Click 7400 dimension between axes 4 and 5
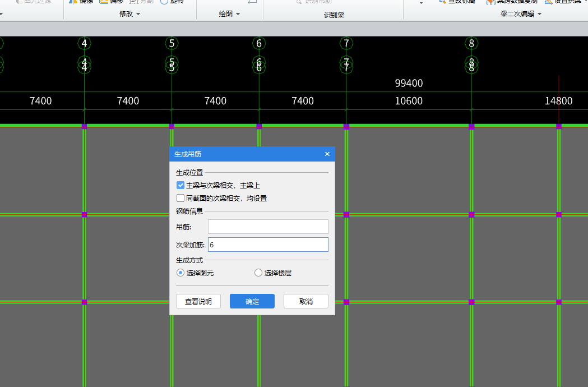Viewport: 588px width, 387px height. (128, 100)
